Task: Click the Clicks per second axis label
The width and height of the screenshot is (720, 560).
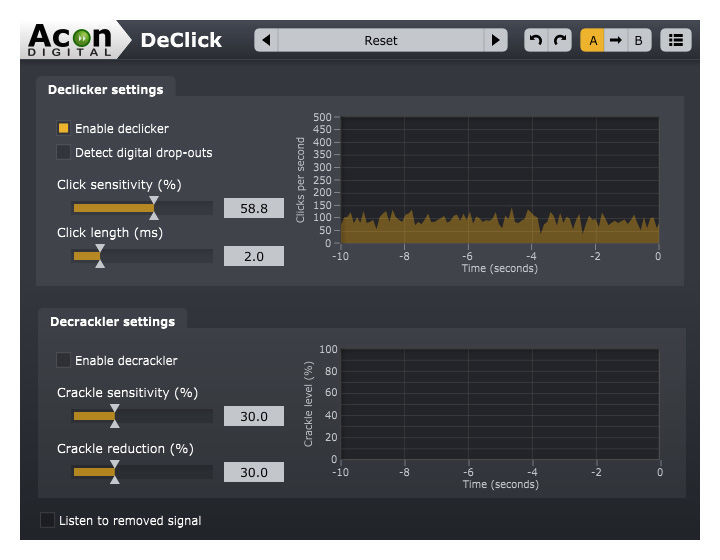Action: click(x=300, y=180)
